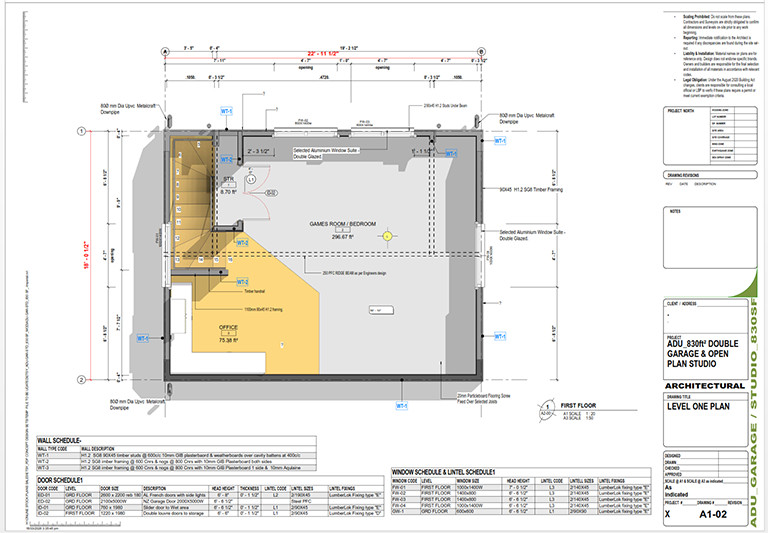This screenshot has height=533, width=768.
Task: Click AL French doors with side lights cell
Action: tap(176, 495)
